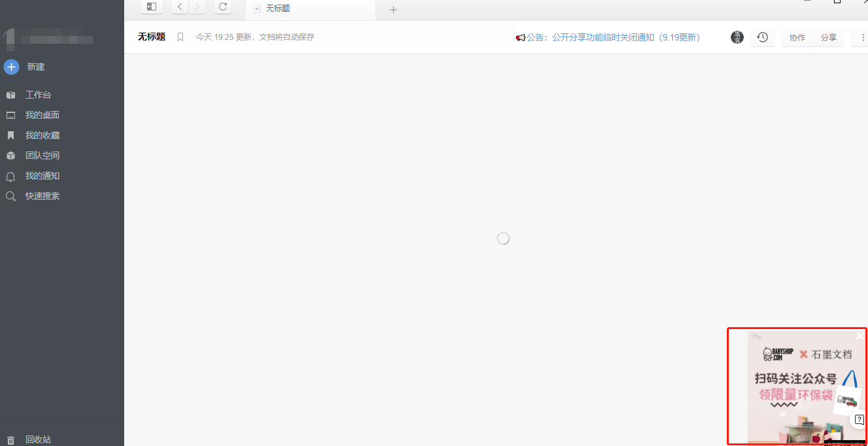Toggle the sidebar collapse icon
The image size is (868, 446).
pos(151,7)
